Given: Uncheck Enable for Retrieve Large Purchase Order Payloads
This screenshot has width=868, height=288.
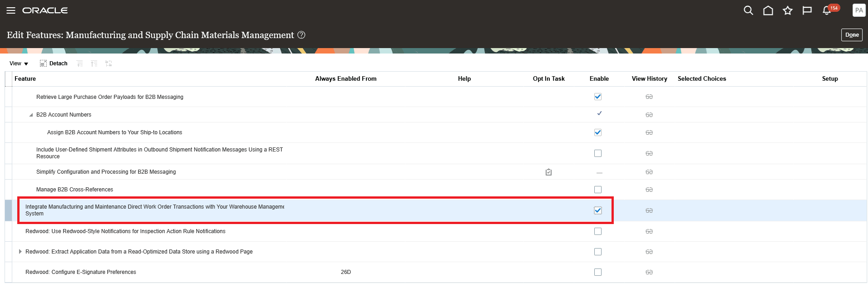Looking at the screenshot, I should point(598,97).
